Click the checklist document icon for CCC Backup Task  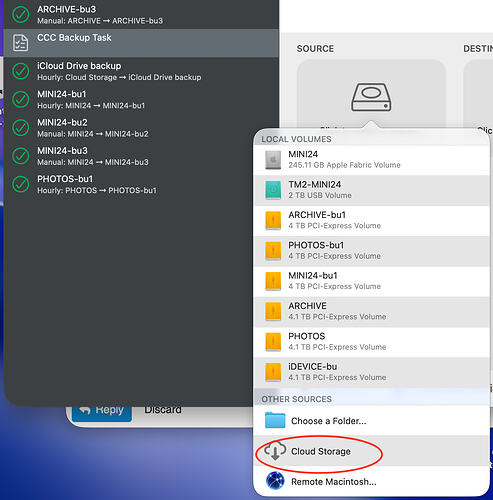point(20,43)
